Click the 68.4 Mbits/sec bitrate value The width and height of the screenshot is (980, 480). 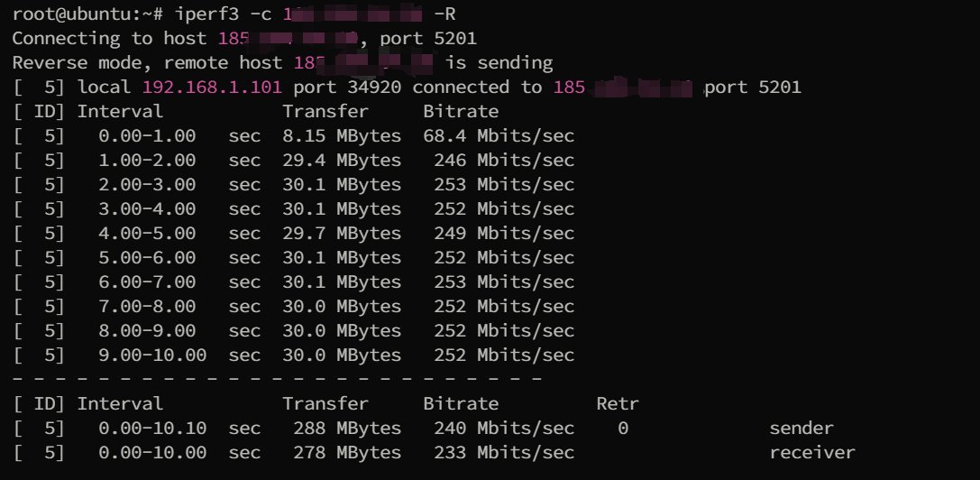499,136
